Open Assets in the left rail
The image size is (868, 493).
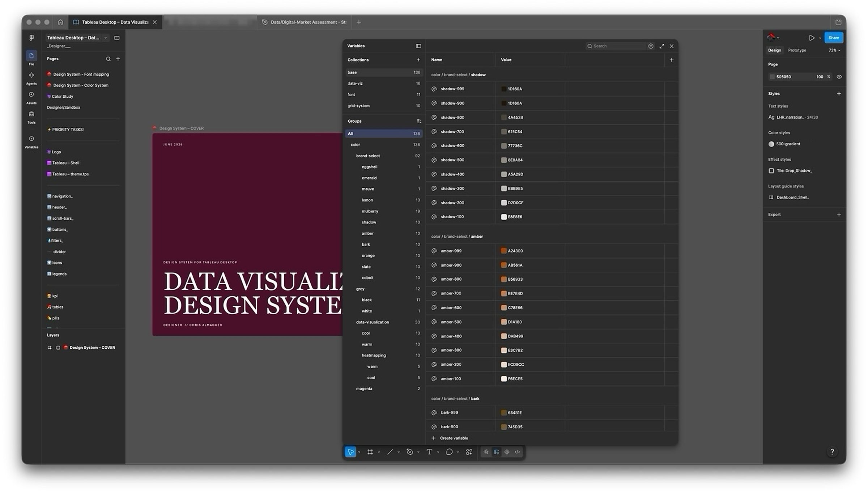[x=31, y=97]
